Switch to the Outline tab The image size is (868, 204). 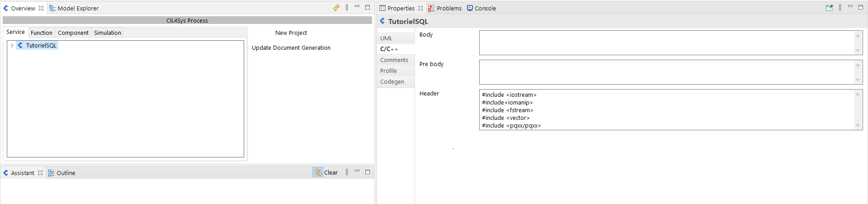62,173
